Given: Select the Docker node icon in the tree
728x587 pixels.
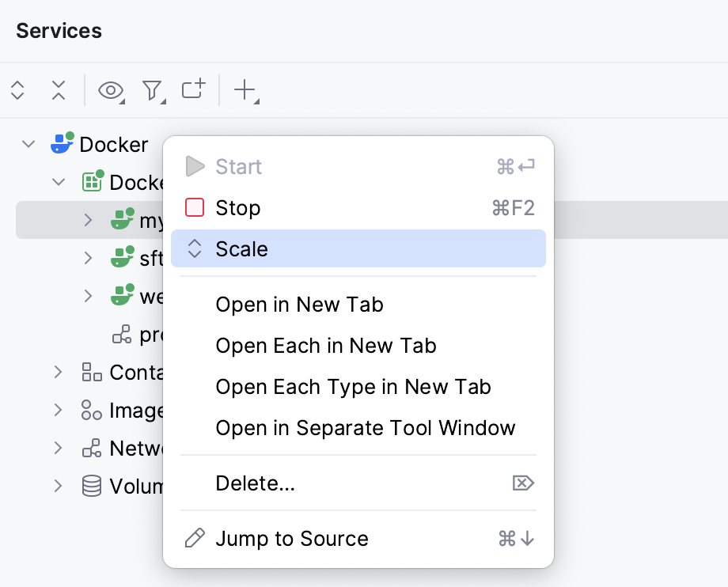Looking at the screenshot, I should point(62,144).
